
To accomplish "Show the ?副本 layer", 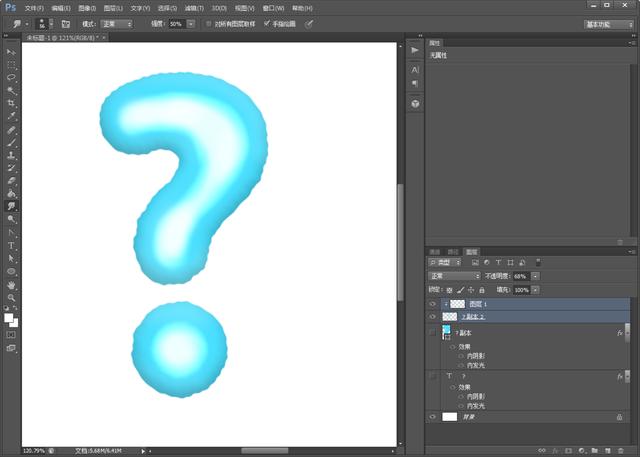I will coord(432,333).
